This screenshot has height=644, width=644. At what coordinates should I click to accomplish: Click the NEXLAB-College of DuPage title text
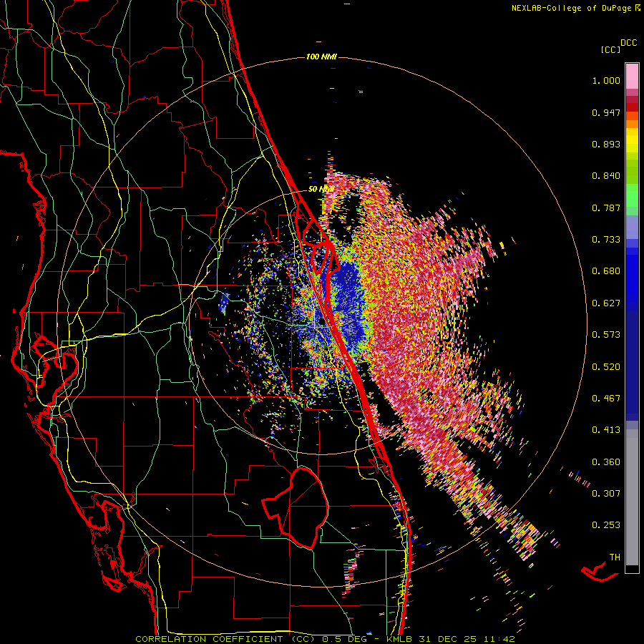571,8
